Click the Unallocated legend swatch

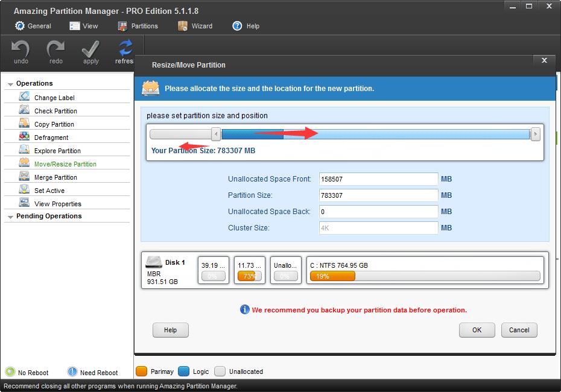pyautogui.click(x=220, y=371)
